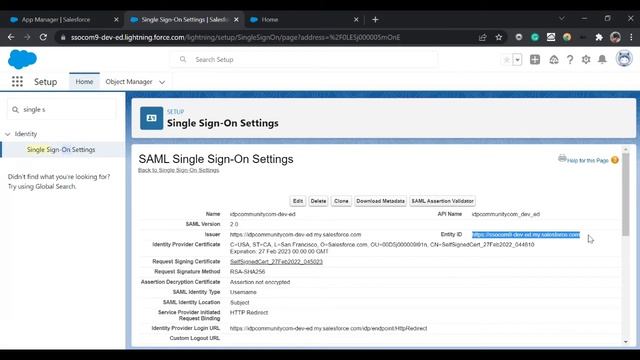
Task: Open the Trailhead guidance icon
Action: point(553,60)
